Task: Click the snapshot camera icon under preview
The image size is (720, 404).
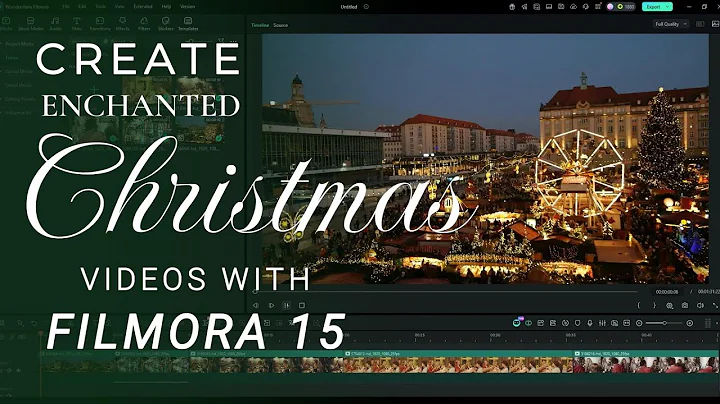Action: (x=685, y=305)
